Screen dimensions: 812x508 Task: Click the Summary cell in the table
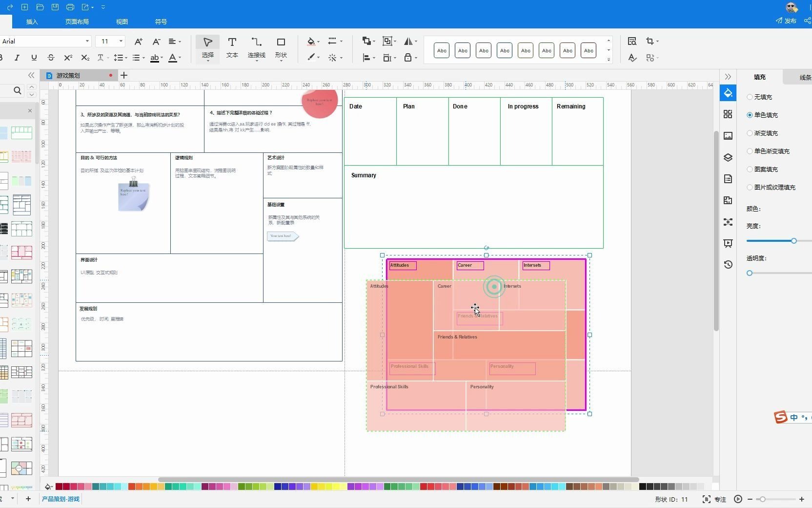pyautogui.click(x=473, y=207)
